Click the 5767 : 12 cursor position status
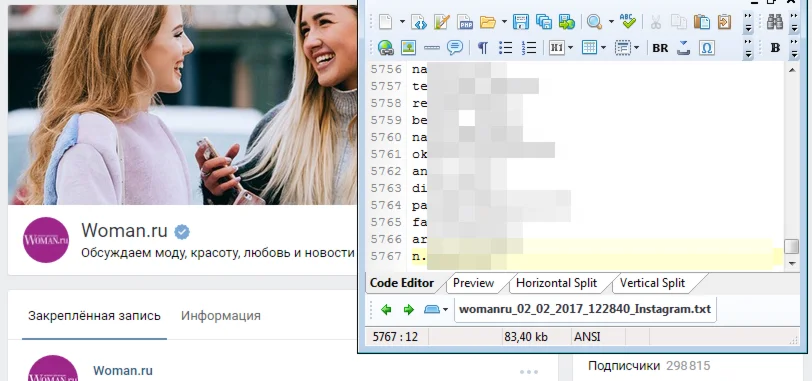The image size is (812, 381). [395, 337]
